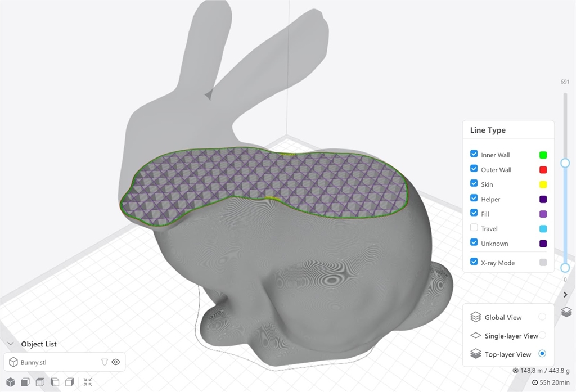Click support shield icon on Bunny.stl

click(x=104, y=362)
